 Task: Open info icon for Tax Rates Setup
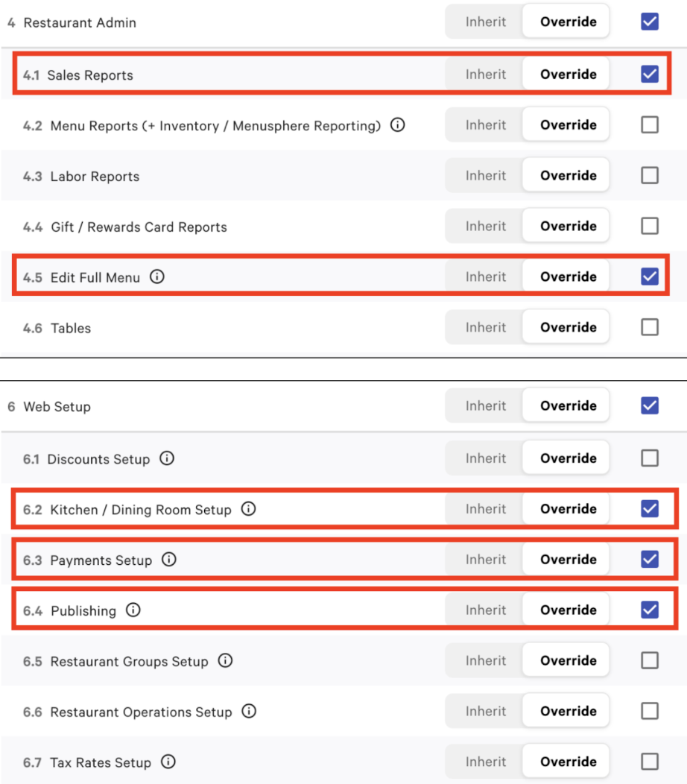click(x=168, y=762)
